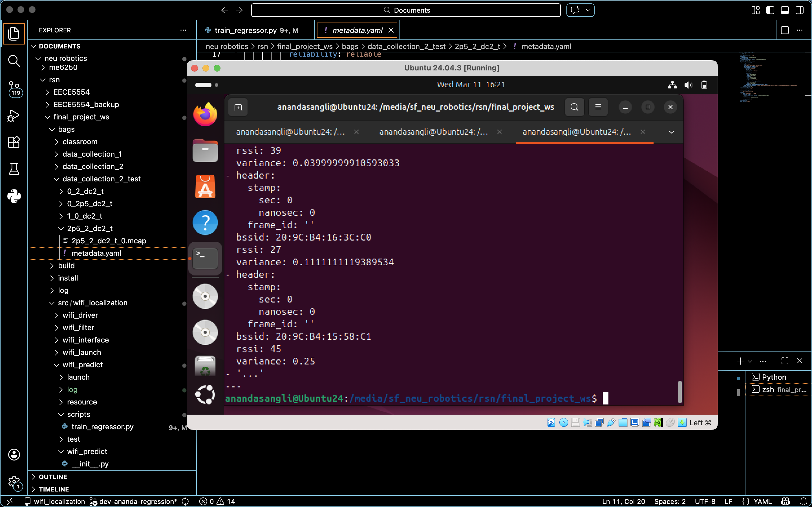Expand the OUTLINE section
The width and height of the screenshot is (812, 507).
(53, 477)
